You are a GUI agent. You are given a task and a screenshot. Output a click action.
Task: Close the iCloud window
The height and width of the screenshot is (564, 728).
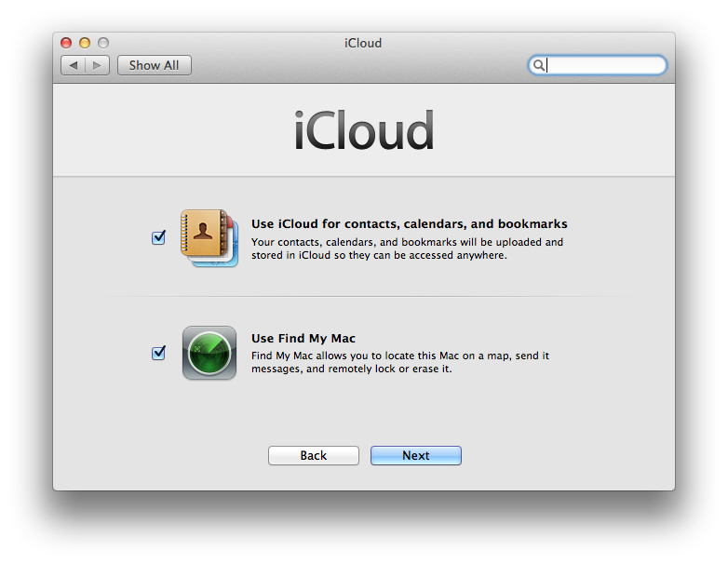click(x=66, y=43)
